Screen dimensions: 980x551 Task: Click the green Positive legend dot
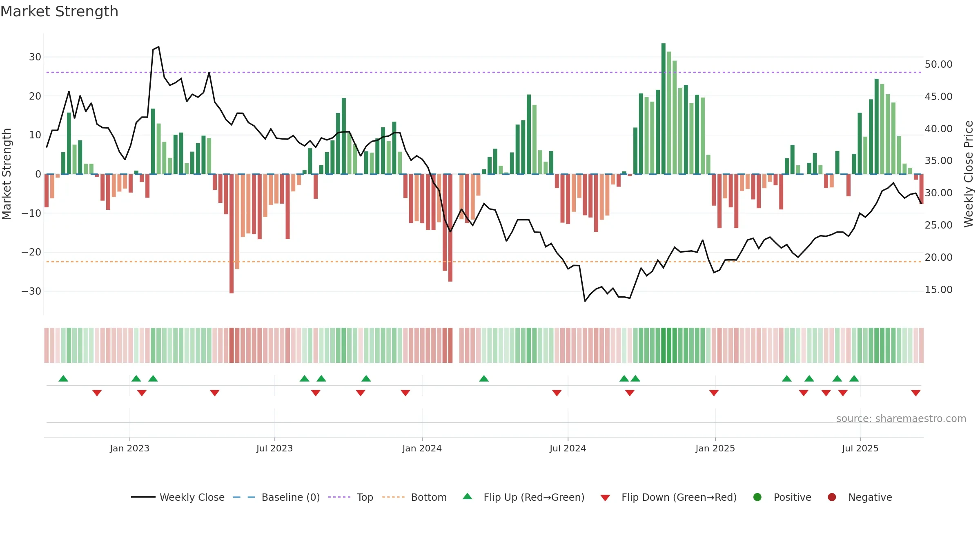[x=757, y=497]
